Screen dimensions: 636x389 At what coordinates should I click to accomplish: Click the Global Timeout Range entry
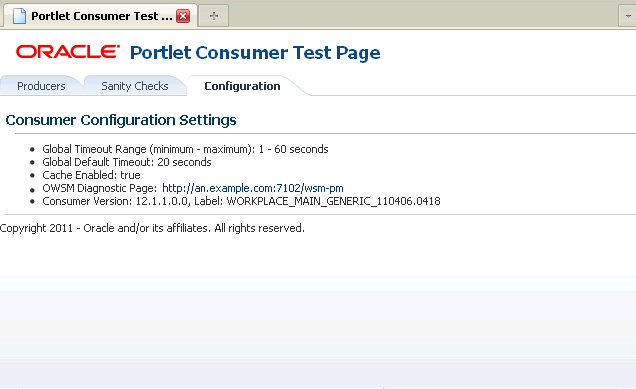tap(185, 149)
